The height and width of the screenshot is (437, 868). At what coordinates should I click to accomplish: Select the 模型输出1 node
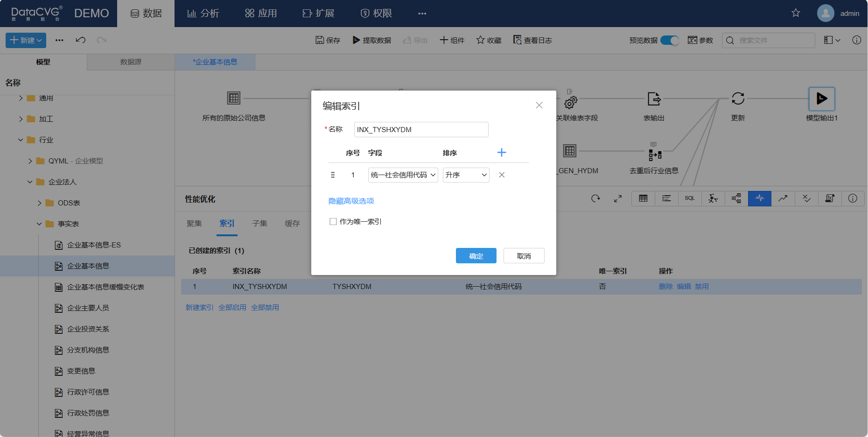[x=822, y=99]
